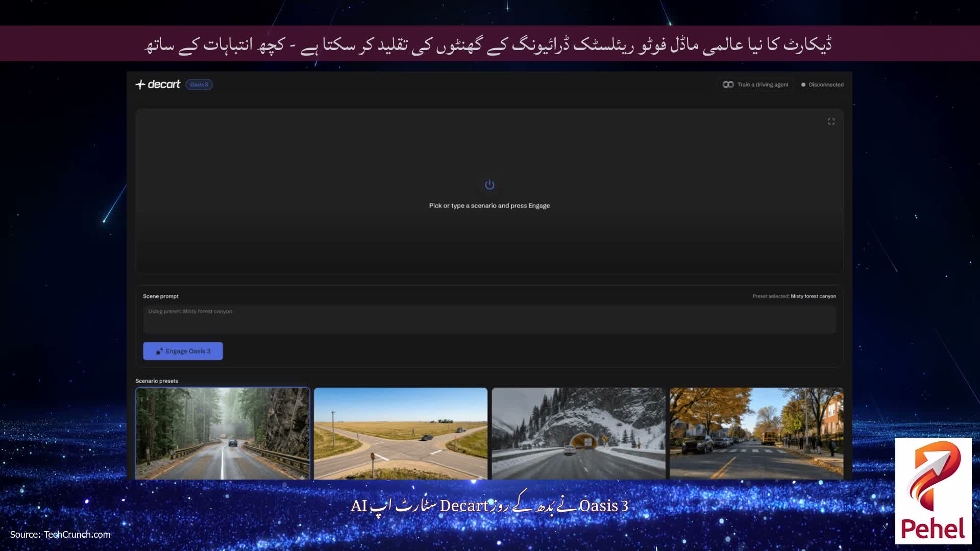
Task: Click the Pehel logo
Action: point(933,491)
